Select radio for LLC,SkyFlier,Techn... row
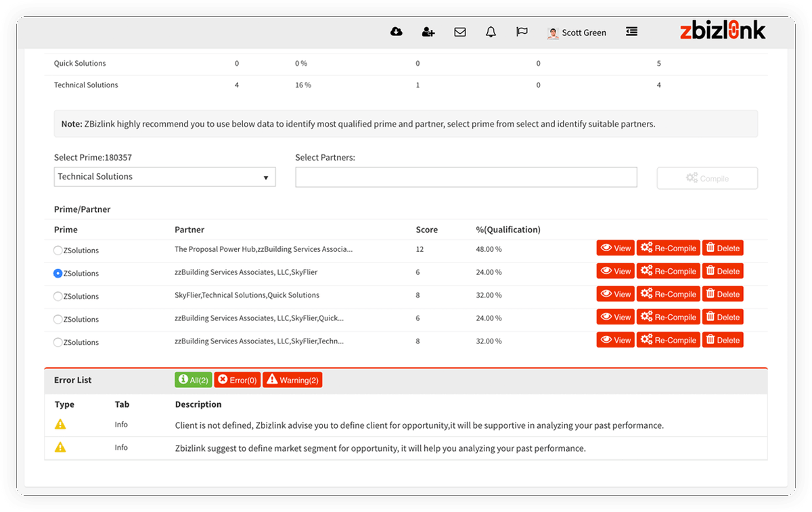 (58, 343)
